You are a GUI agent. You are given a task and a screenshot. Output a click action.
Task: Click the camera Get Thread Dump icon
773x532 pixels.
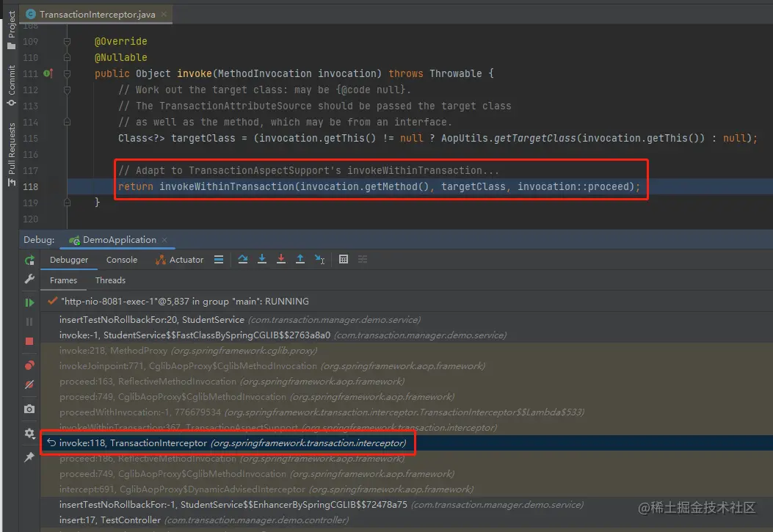click(29, 409)
